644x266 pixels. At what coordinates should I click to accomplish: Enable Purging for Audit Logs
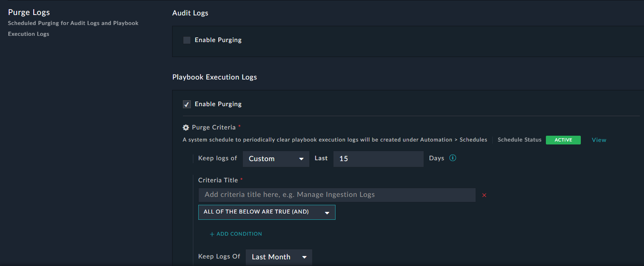point(186,40)
